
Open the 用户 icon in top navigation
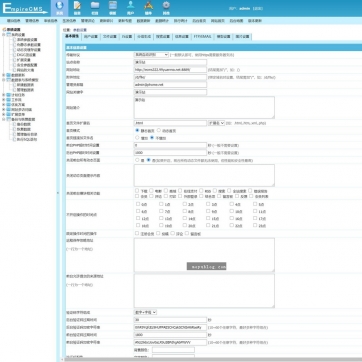click(131, 5)
